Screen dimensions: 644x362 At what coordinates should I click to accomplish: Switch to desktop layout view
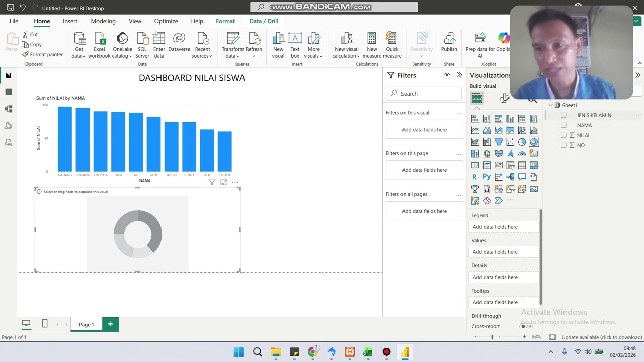[x=26, y=324]
